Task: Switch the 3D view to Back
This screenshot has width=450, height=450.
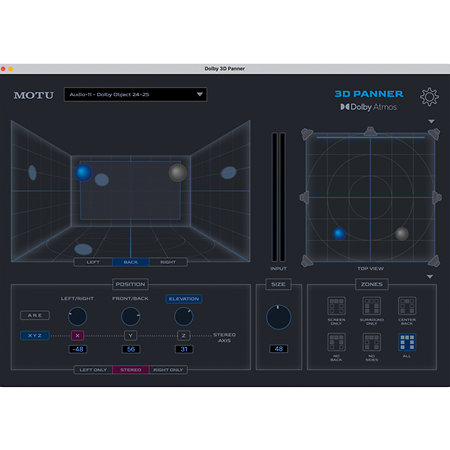Action: click(x=131, y=262)
